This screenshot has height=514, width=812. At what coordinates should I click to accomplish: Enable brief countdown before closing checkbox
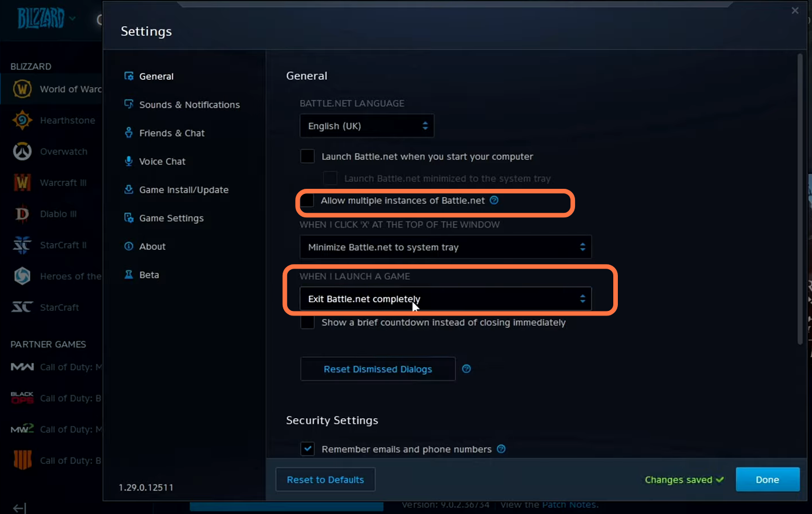click(307, 322)
